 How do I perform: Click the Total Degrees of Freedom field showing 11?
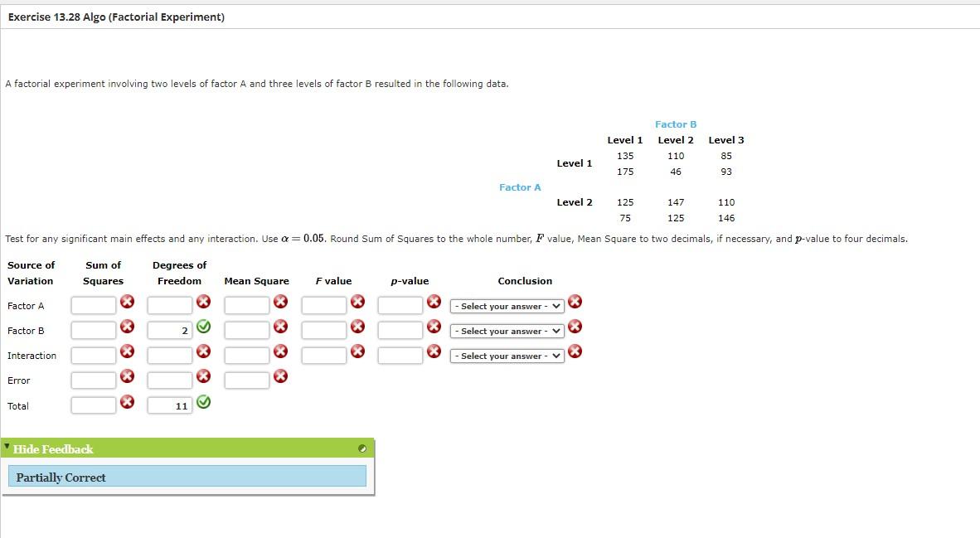(x=170, y=405)
